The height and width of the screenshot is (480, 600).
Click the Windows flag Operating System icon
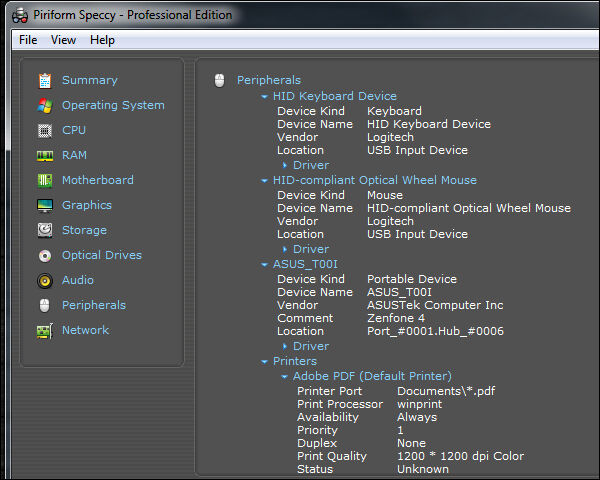45,106
